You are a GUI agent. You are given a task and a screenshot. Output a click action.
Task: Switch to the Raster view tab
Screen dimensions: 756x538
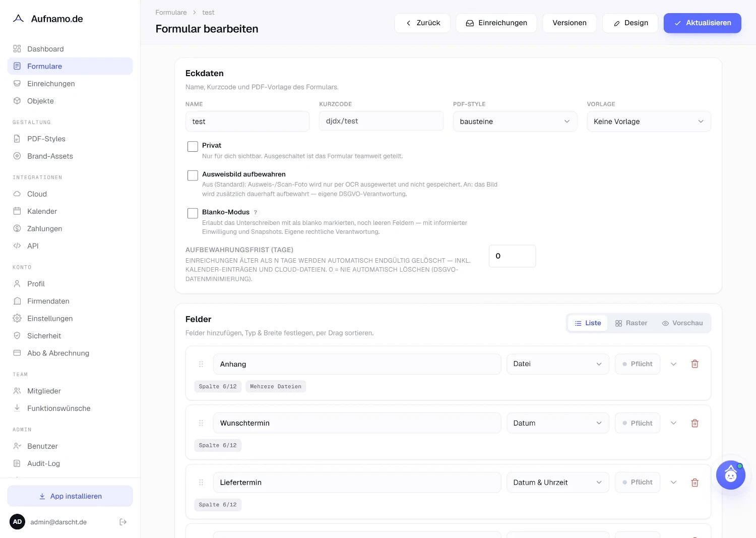click(631, 323)
